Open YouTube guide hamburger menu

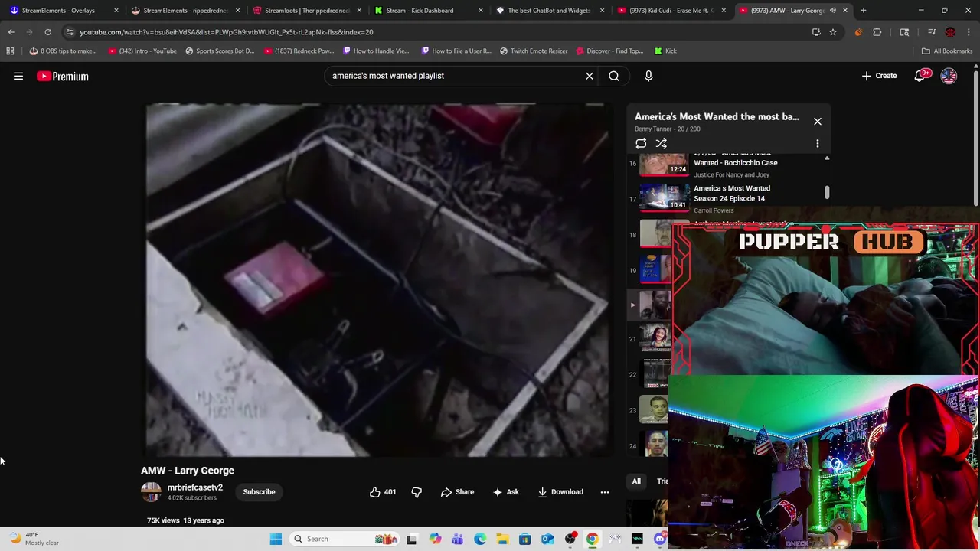(x=18, y=76)
